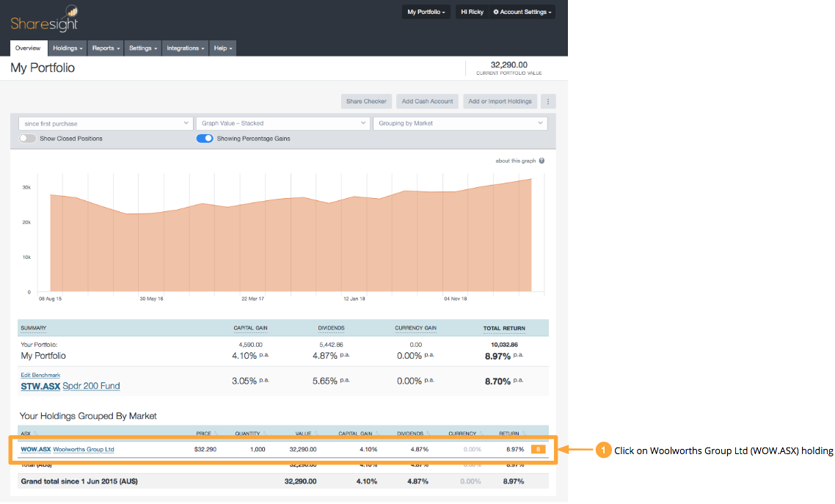
Task: Open the Help menu
Action: coord(222,48)
